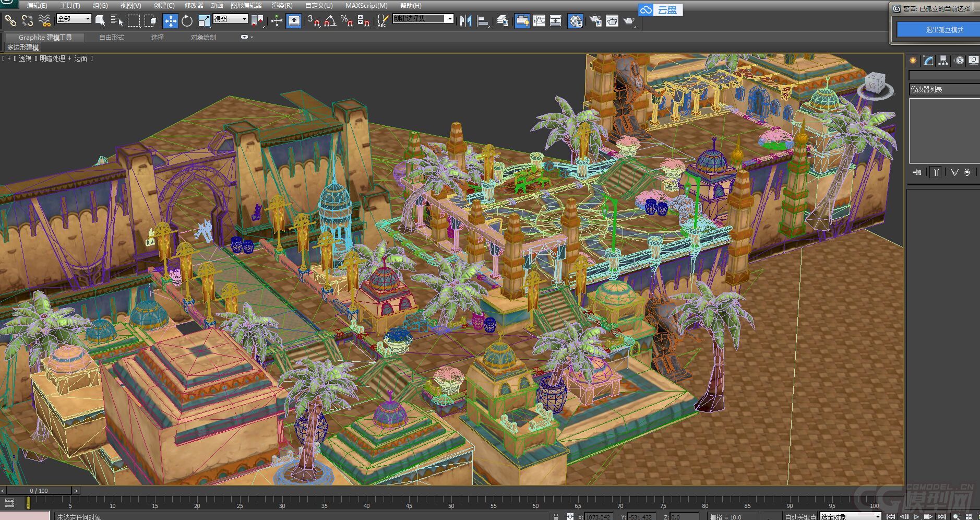Open the Motion command panel tab
980x520 pixels.
(959, 61)
